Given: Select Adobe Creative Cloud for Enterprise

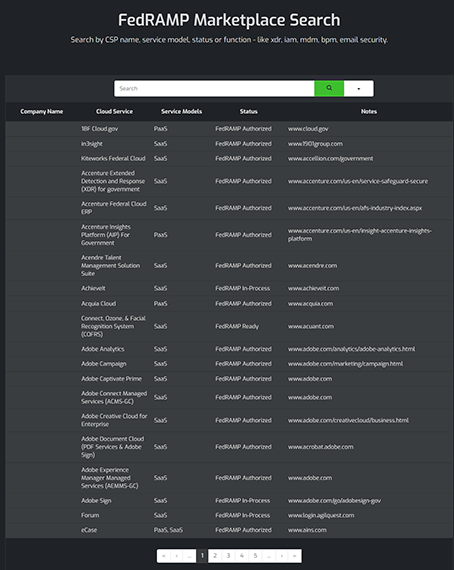Looking at the screenshot, I should (x=114, y=420).
